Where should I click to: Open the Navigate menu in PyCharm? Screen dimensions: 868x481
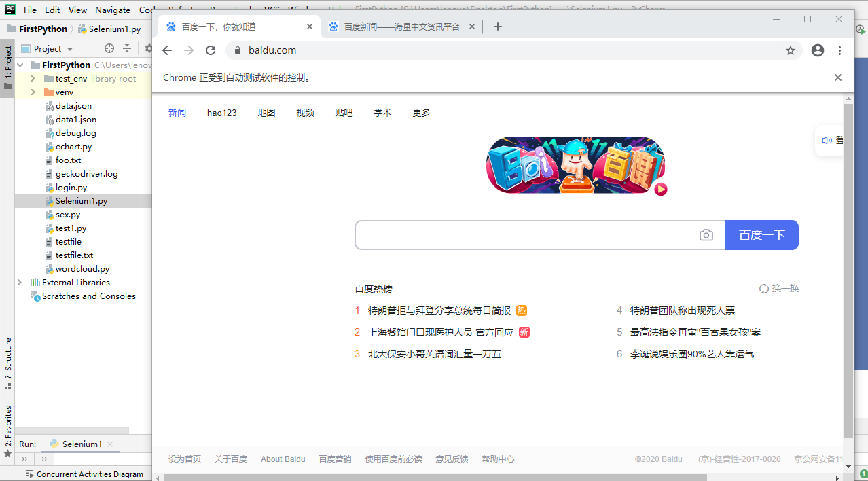[x=112, y=10]
